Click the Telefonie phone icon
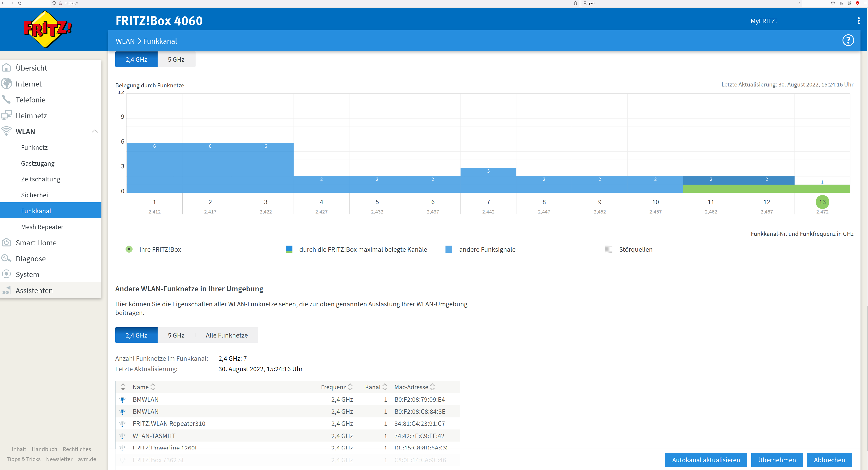 pyautogui.click(x=6, y=99)
